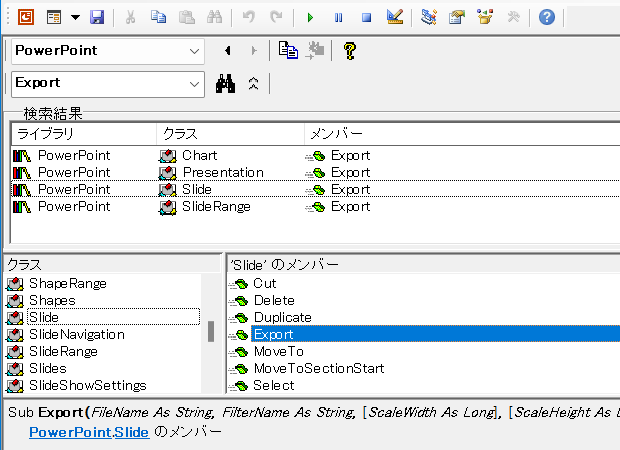Redo the last undone action
This screenshot has height=450, width=620.
point(276,17)
